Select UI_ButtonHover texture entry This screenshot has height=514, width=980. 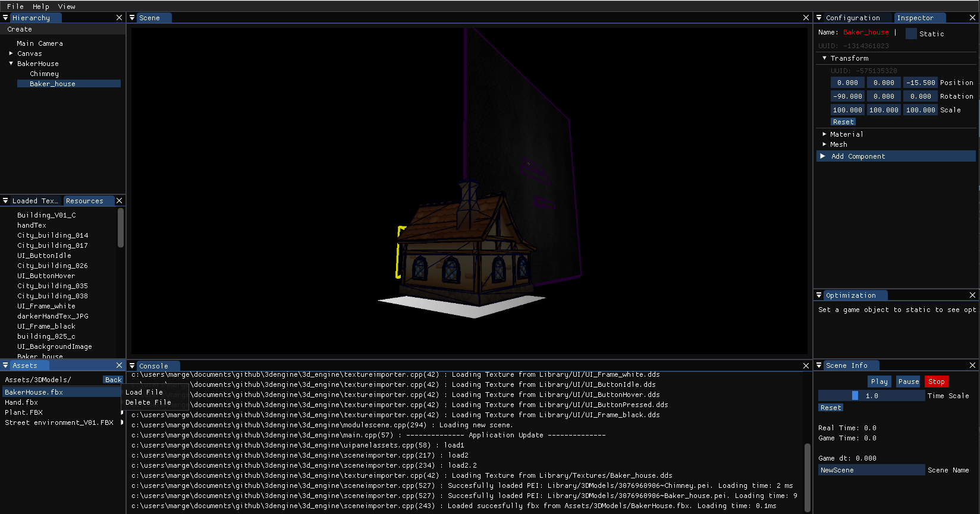coord(46,276)
